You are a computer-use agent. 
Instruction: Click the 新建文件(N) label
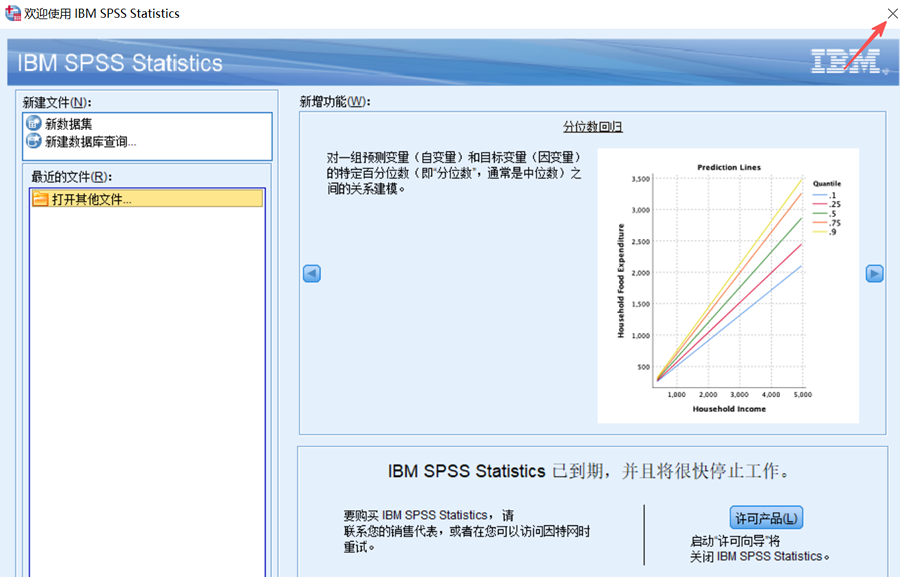tap(57, 102)
